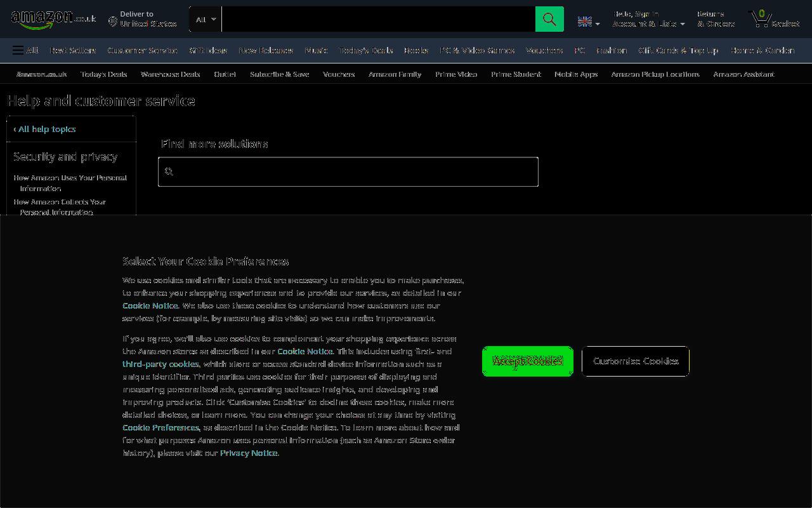This screenshot has width=812, height=508.
Task: Expand Account & Lists dropdown
Action: [x=648, y=19]
